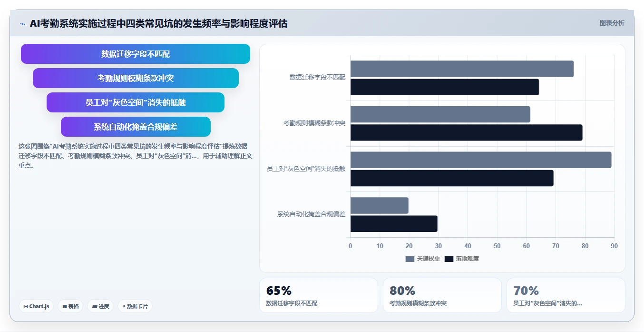Click the dark 落地难度 bar for 系统自动化掩盖合规偏差
Viewport: 644px width, 332px height.
(x=394, y=224)
